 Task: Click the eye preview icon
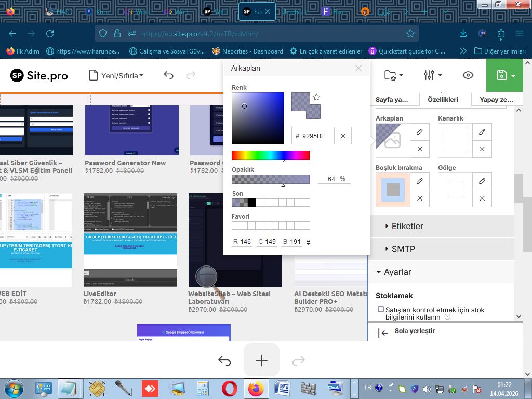click(468, 75)
